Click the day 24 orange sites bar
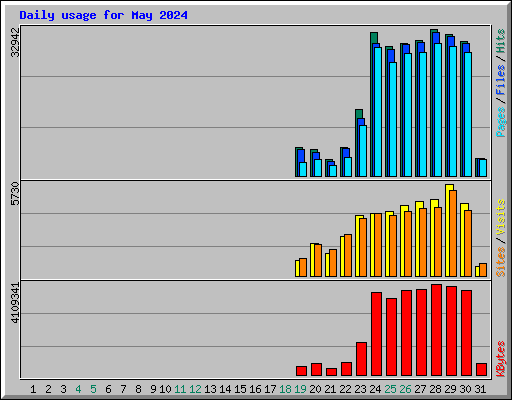The height and width of the screenshot is (400, 512). [x=378, y=245]
